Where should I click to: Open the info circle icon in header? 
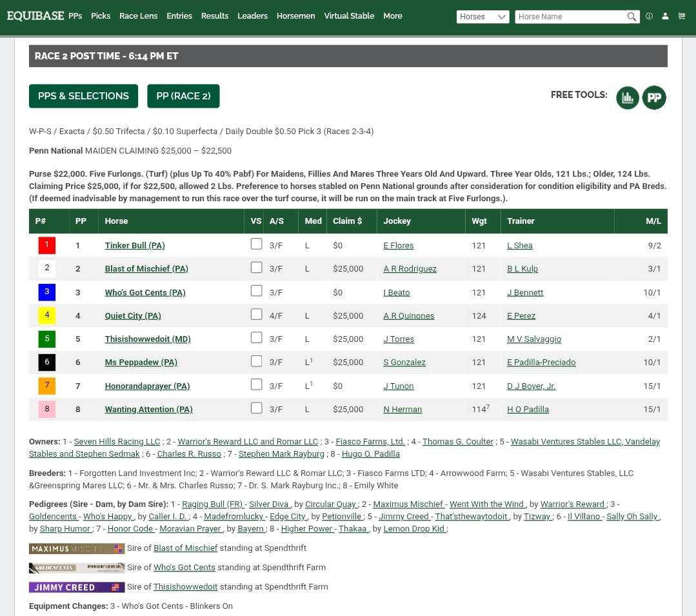(x=649, y=16)
